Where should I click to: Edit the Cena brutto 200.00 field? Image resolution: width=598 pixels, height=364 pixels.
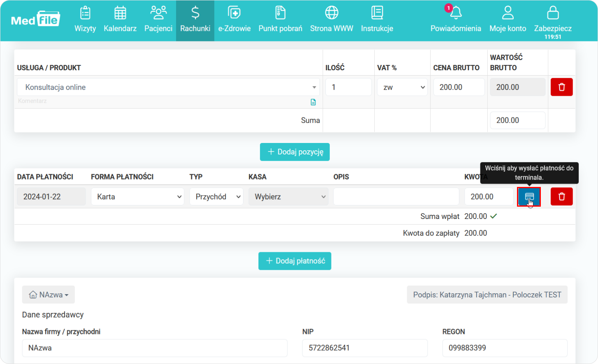pyautogui.click(x=459, y=87)
